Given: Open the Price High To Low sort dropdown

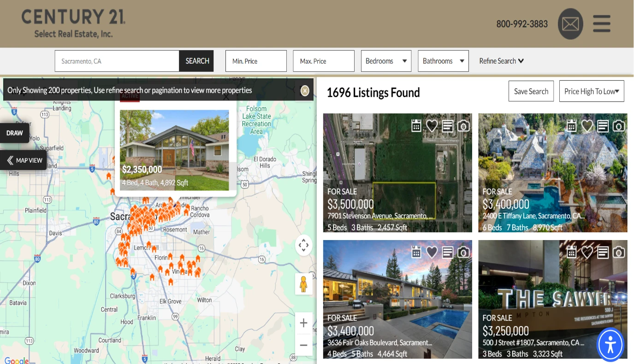Looking at the screenshot, I should (592, 91).
